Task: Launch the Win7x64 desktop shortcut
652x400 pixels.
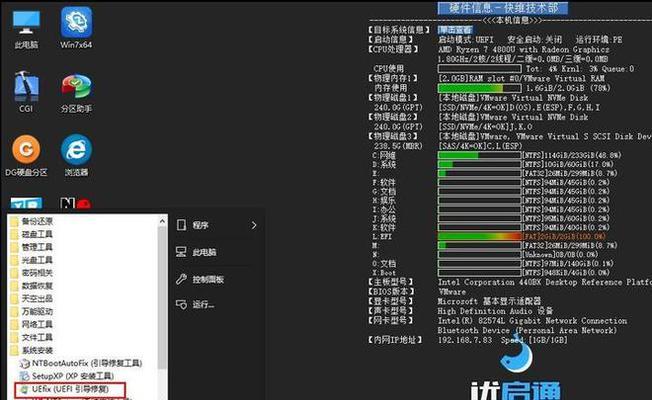Action: pos(76,28)
